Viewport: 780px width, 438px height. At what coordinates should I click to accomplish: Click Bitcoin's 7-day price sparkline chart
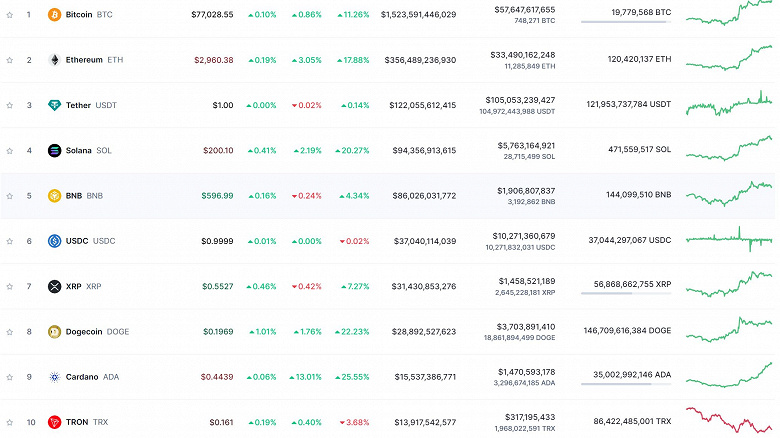coord(729,14)
